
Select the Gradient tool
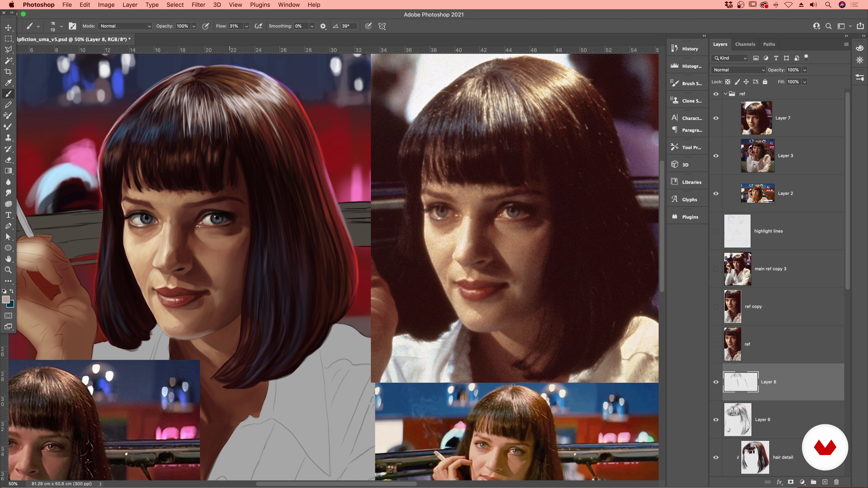(8, 171)
